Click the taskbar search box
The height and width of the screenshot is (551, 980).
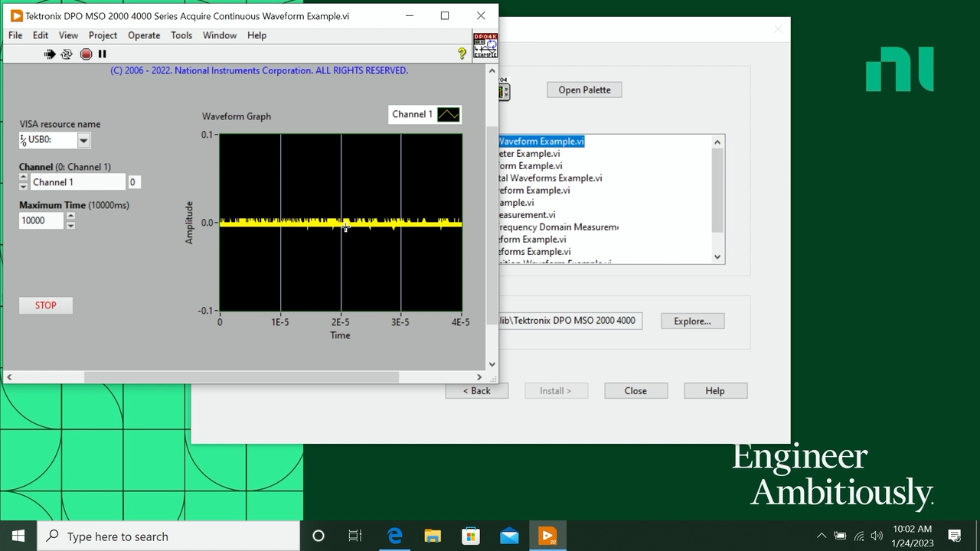168,536
